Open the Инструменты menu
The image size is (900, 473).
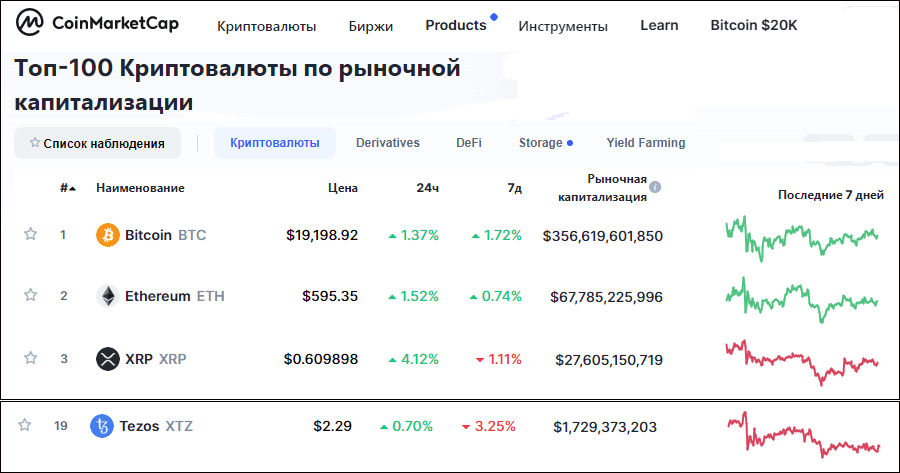(562, 26)
